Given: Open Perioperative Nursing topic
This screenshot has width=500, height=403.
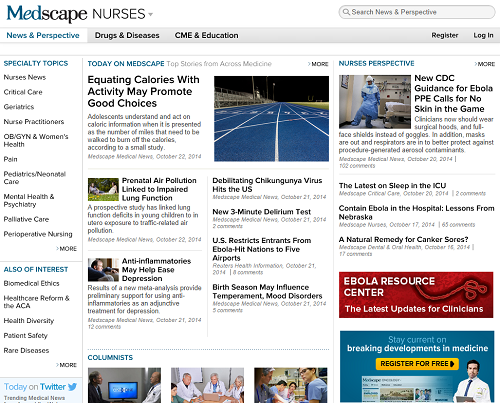Looking at the screenshot, I should click(x=38, y=234).
